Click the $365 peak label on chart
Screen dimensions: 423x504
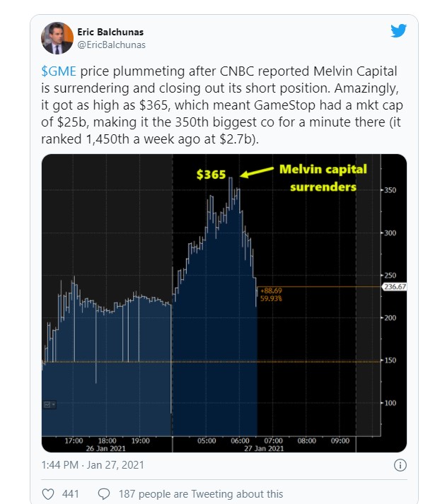point(211,175)
